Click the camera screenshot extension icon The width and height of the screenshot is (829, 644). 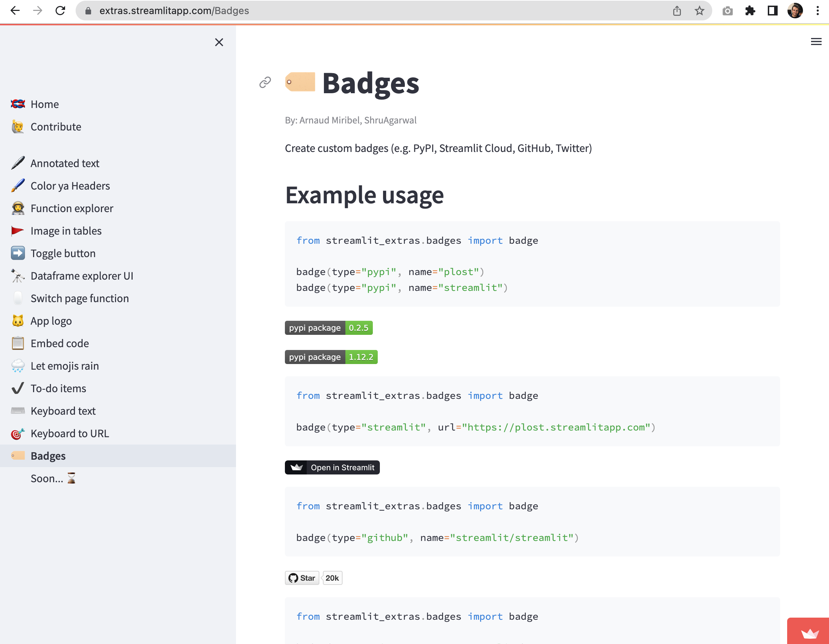click(727, 11)
